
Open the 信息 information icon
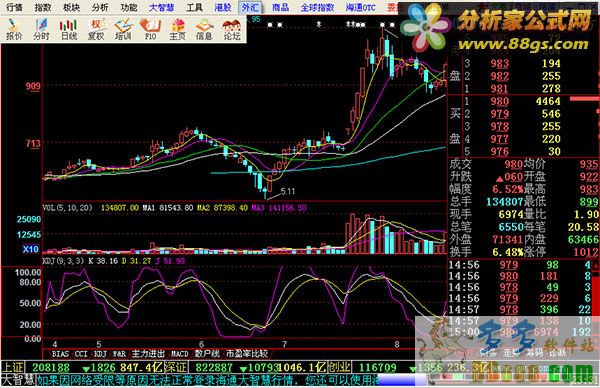point(204,29)
